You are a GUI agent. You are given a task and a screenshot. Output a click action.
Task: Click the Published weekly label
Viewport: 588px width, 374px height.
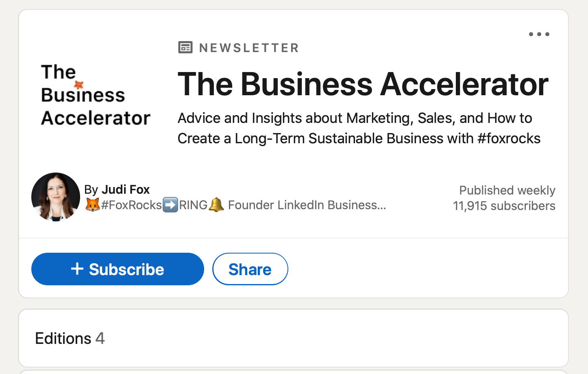[x=507, y=190]
